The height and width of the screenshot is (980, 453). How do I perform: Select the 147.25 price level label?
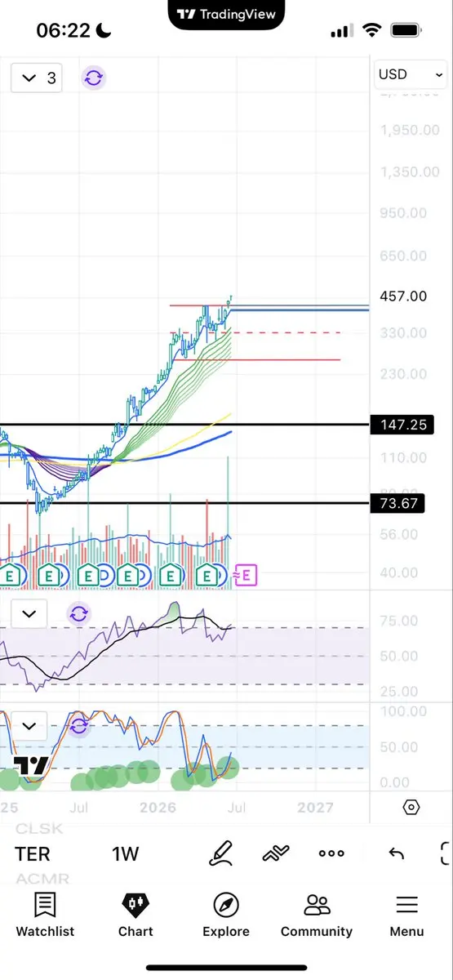402,425
